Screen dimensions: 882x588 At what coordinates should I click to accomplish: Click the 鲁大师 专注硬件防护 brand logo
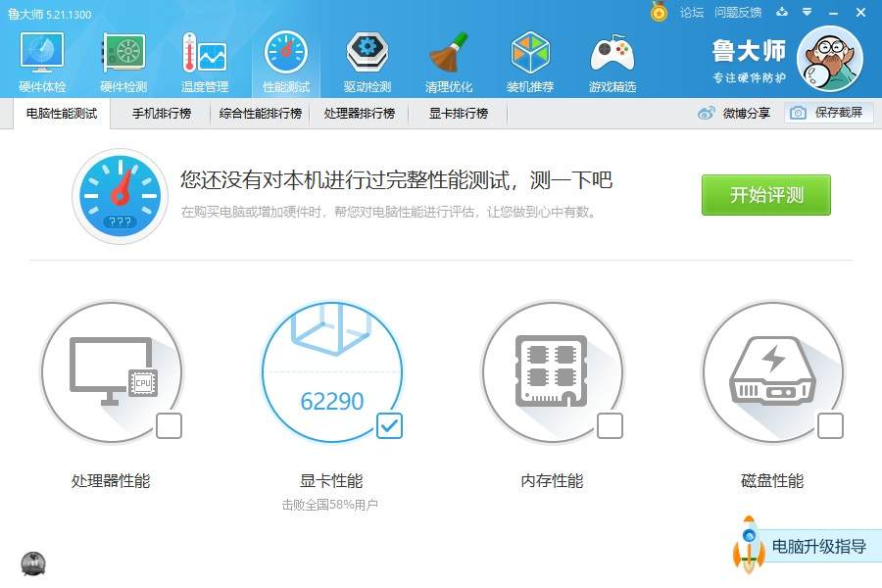click(749, 61)
